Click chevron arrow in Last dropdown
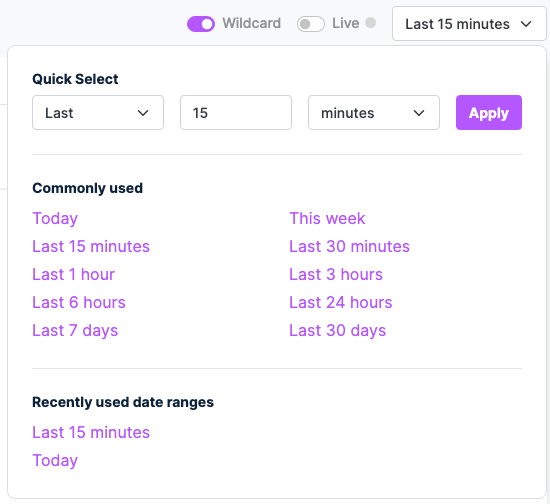550x504 pixels. [143, 113]
